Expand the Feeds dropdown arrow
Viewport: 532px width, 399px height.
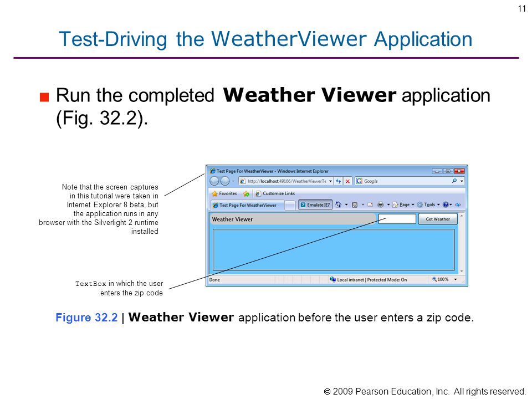pyautogui.click(x=362, y=204)
